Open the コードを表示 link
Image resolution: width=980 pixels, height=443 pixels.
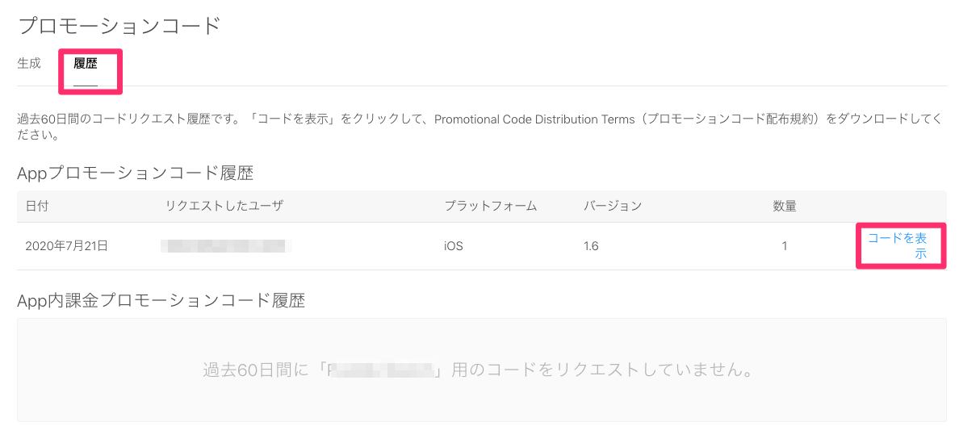click(897, 246)
